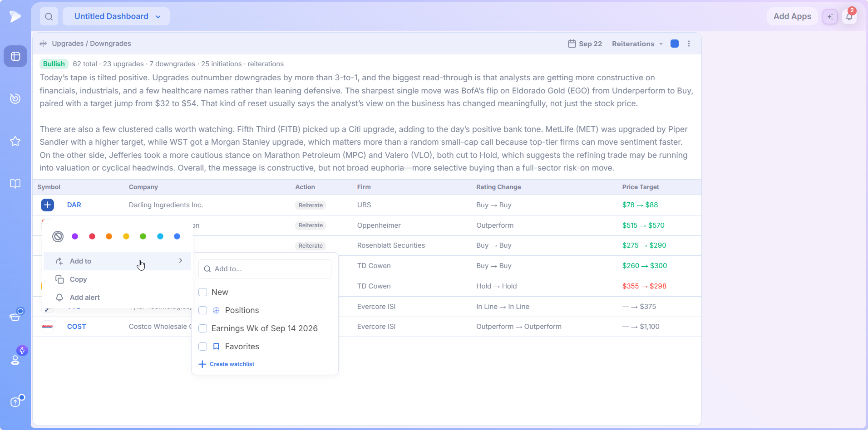Viewport: 868px width, 430px height.
Task: Open the radar icon in the sidebar
Action: point(15,98)
